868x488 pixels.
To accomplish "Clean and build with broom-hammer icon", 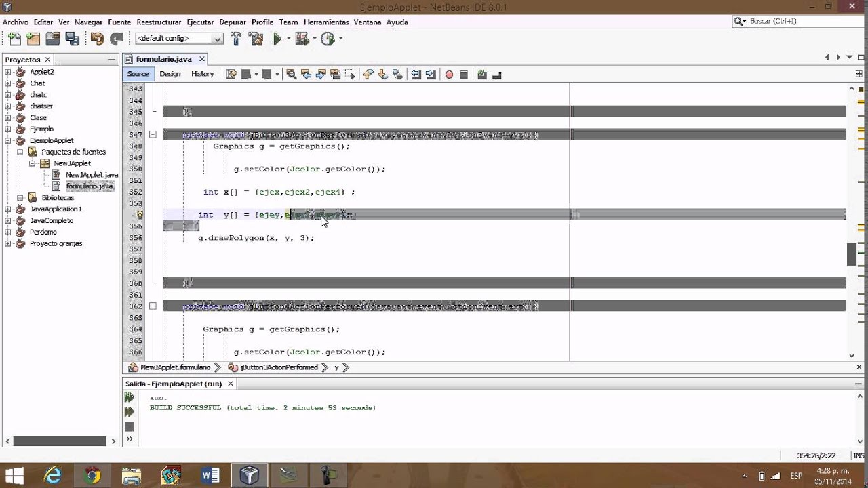I will click(x=256, y=39).
